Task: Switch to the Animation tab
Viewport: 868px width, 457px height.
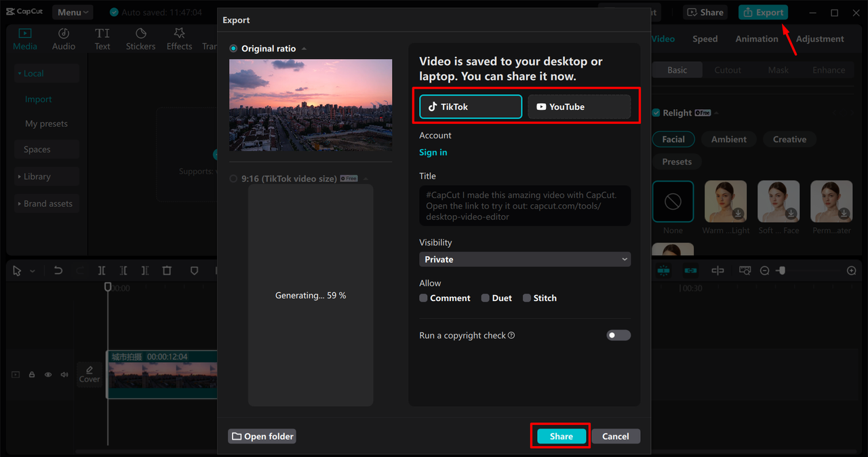Action: click(757, 39)
